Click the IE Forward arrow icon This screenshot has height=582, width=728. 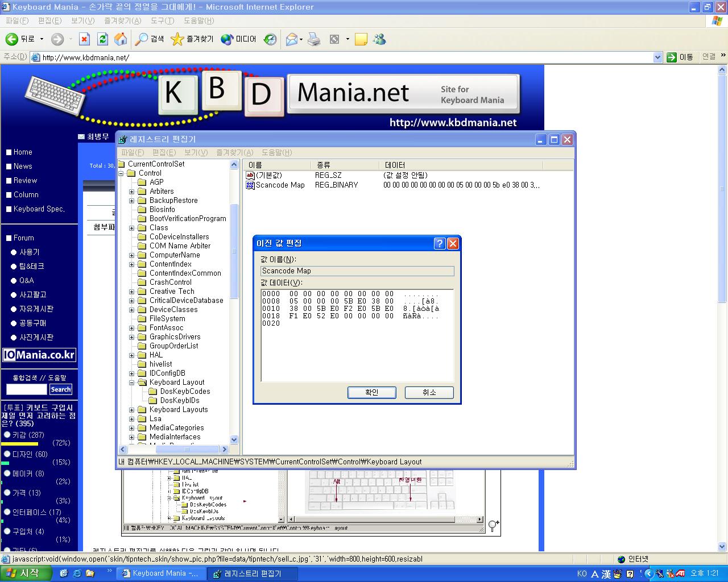[x=57, y=39]
